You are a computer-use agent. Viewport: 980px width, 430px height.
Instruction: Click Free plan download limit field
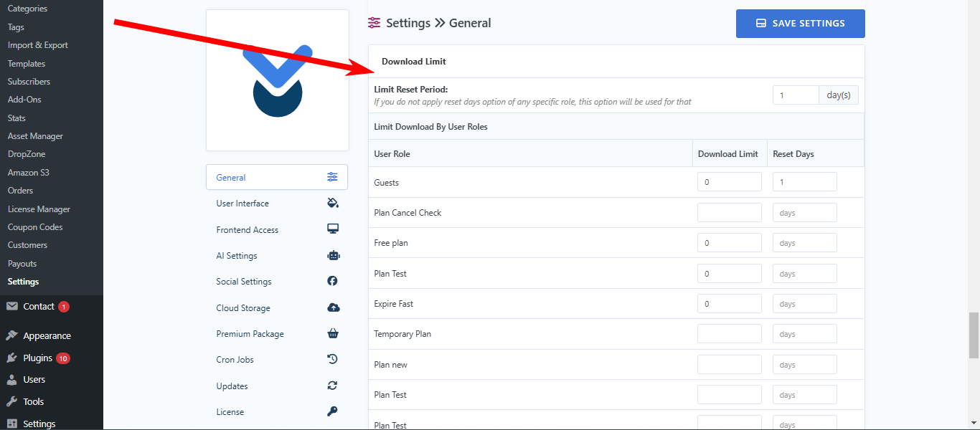(x=730, y=243)
